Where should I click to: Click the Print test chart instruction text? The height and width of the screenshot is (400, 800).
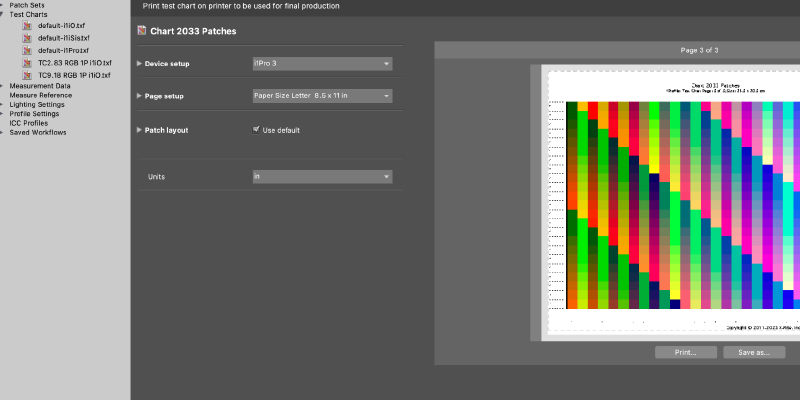tap(241, 6)
